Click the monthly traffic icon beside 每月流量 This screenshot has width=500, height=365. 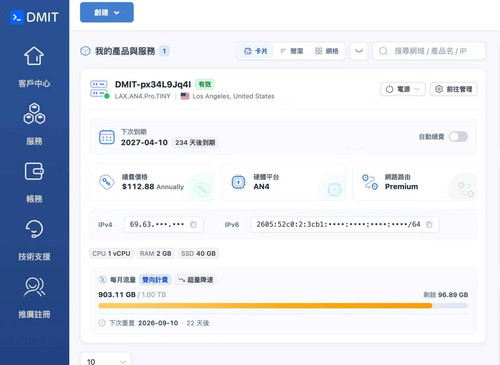[102, 280]
